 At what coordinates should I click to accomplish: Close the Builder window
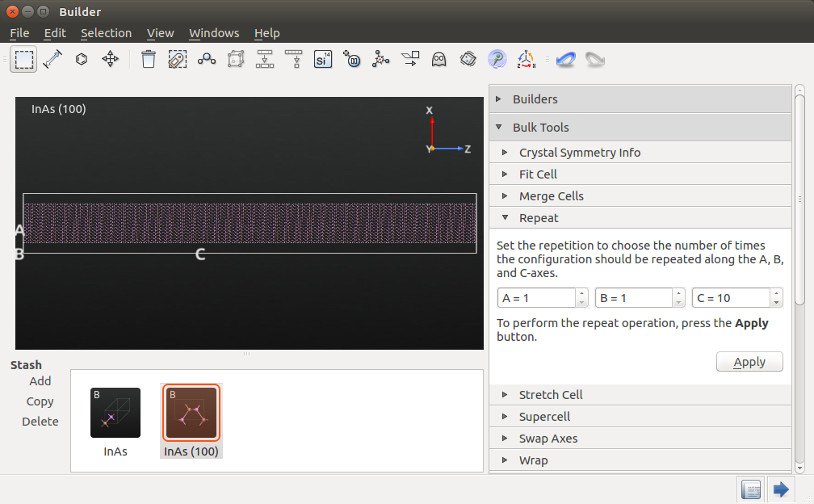[12, 11]
